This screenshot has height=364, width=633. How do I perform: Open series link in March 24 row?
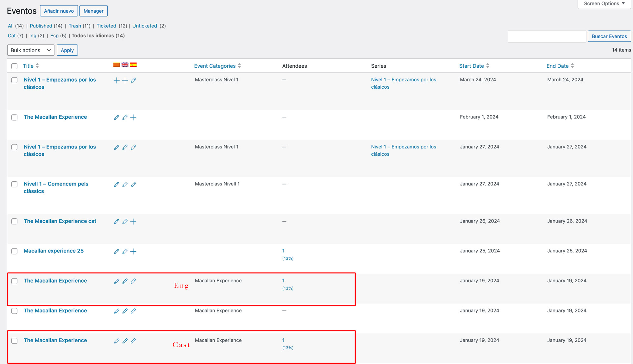pos(404,83)
